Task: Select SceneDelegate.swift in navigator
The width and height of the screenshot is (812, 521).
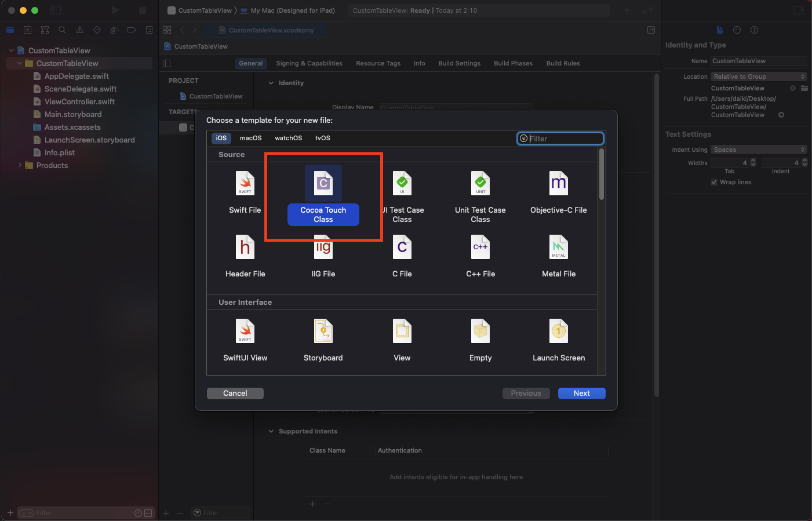Action: (81, 89)
